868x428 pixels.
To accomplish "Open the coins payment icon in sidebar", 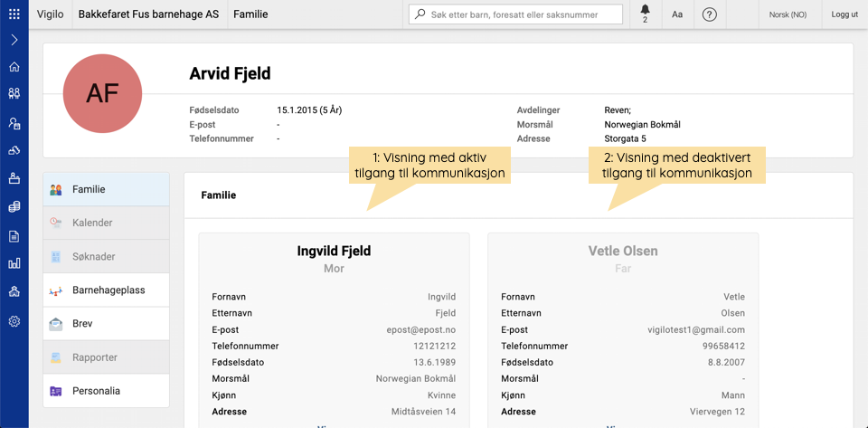I will pyautogui.click(x=14, y=207).
